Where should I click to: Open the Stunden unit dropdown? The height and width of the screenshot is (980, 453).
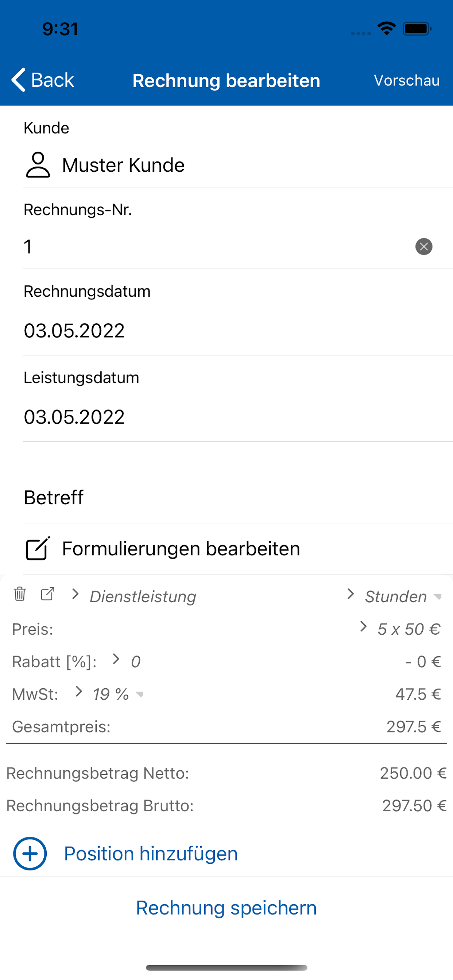point(403,596)
